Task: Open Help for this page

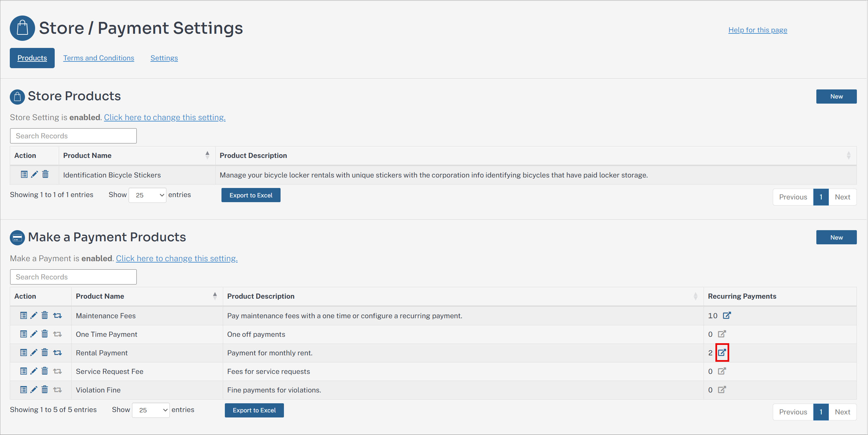Action: tap(758, 30)
